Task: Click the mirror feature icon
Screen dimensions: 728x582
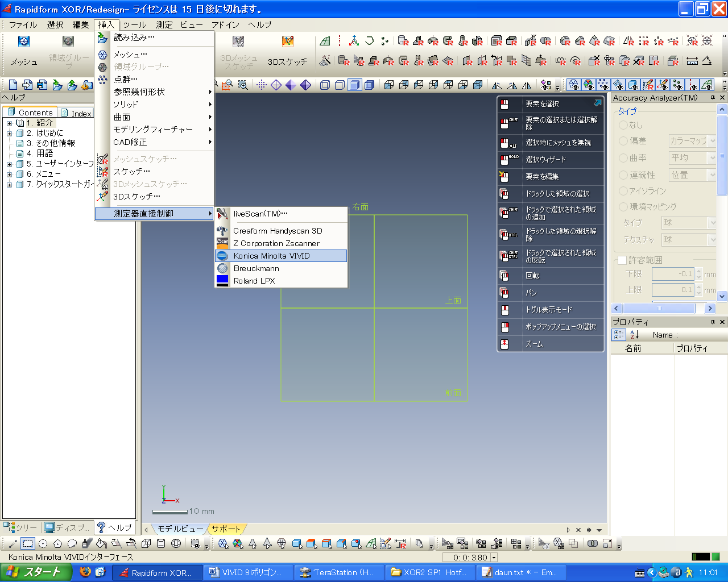Action: click(628, 41)
